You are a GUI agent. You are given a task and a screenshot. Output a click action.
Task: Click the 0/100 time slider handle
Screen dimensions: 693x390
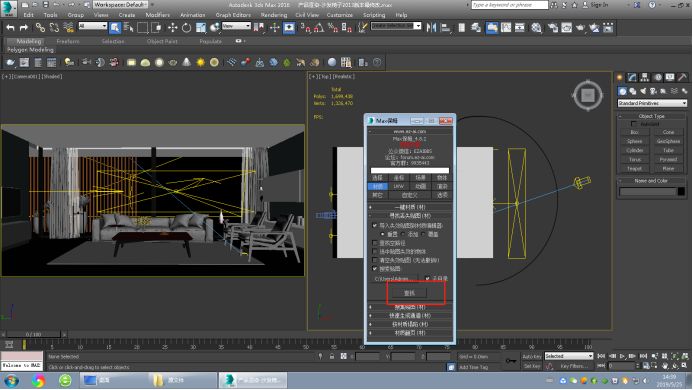click(33, 334)
